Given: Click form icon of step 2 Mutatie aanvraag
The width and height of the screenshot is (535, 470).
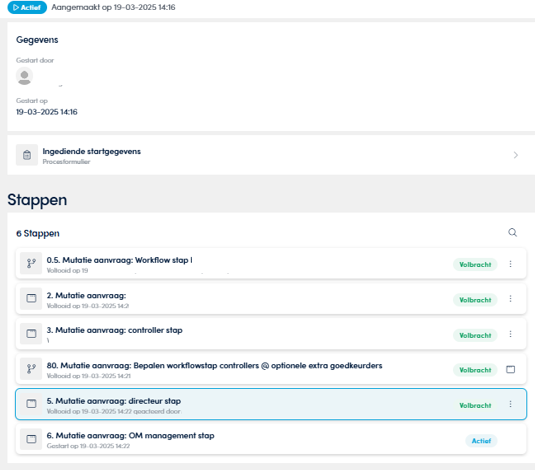Looking at the screenshot, I should (x=31, y=298).
